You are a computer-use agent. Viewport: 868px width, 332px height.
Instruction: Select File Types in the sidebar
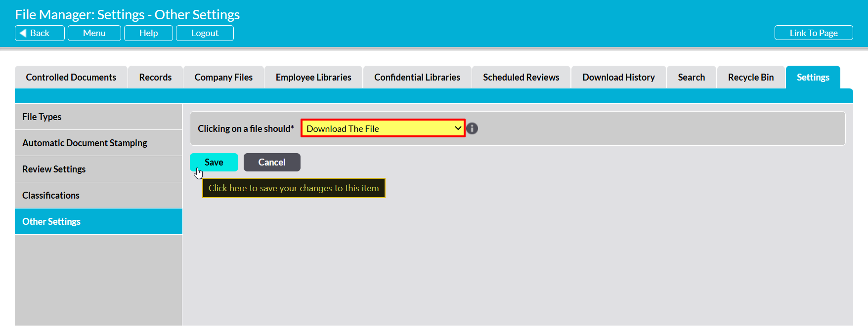click(42, 117)
